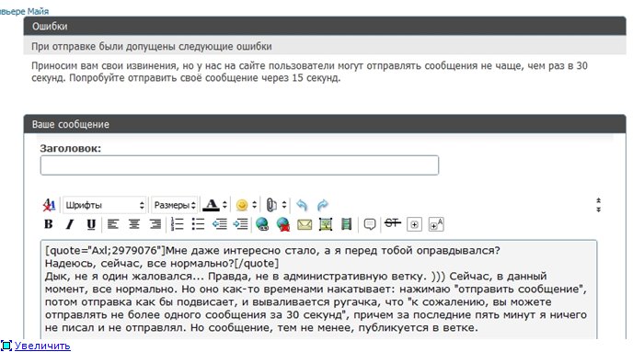Viewport: 644px width, 352px height.
Task: Shrink the editor with the up arrows
Action: tap(598, 200)
